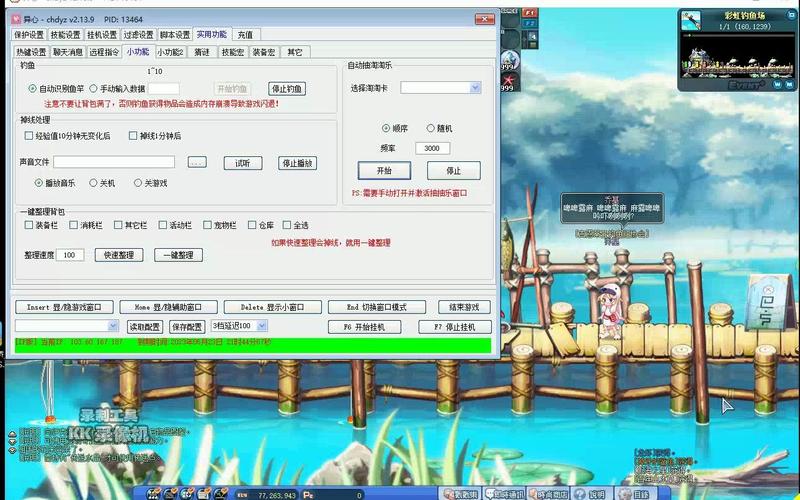The height and width of the screenshot is (500, 800).
Task: Click F7 停止挂机 button
Action: (455, 327)
